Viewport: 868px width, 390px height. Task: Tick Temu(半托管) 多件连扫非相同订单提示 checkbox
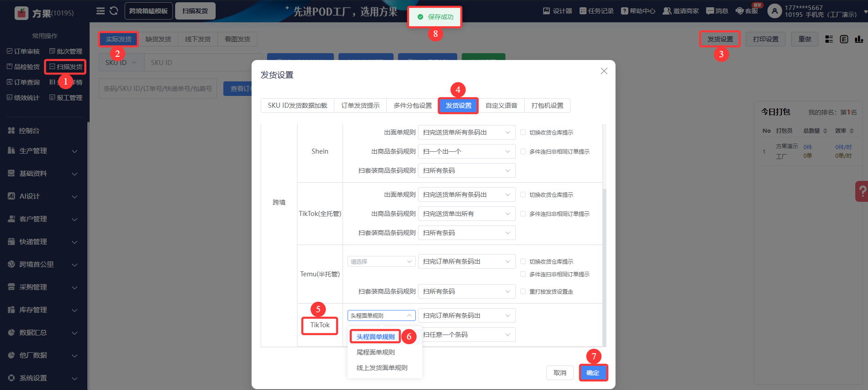tap(523, 274)
